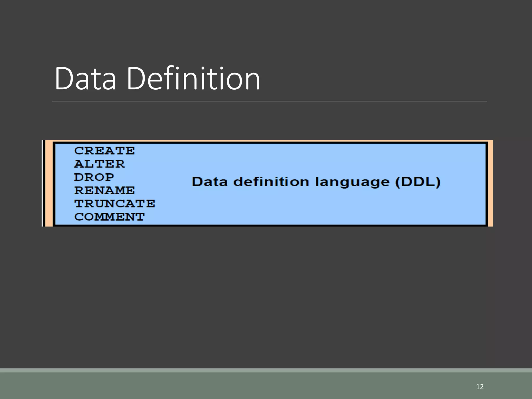Click 'Data definition language (DDL)' label
Image resolution: width=532 pixels, height=399 pixels.
(316, 182)
